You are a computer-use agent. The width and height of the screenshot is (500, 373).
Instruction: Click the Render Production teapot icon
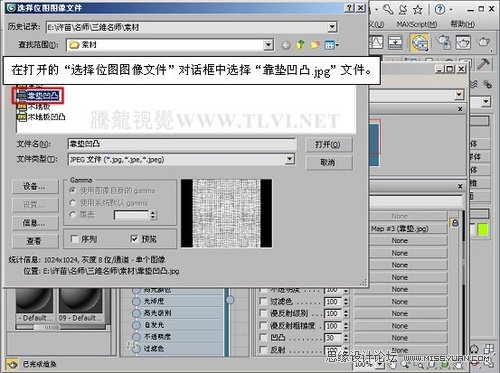483,42
